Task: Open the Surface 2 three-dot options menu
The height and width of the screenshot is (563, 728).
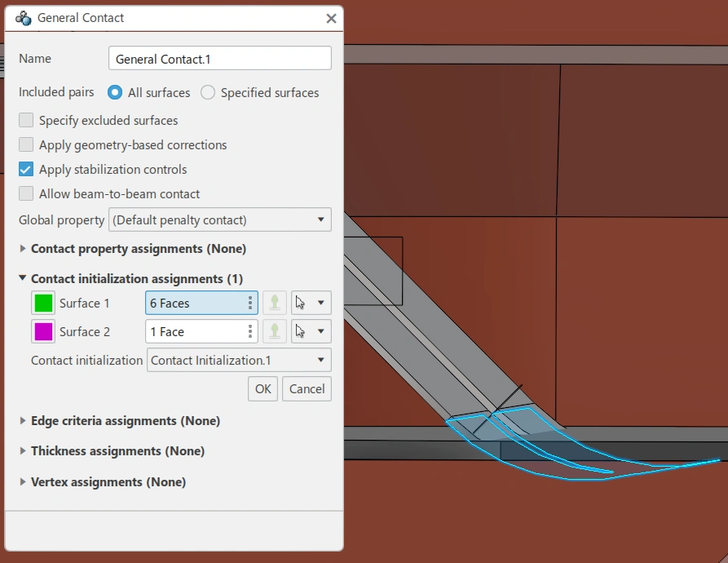Action: pyautogui.click(x=250, y=331)
